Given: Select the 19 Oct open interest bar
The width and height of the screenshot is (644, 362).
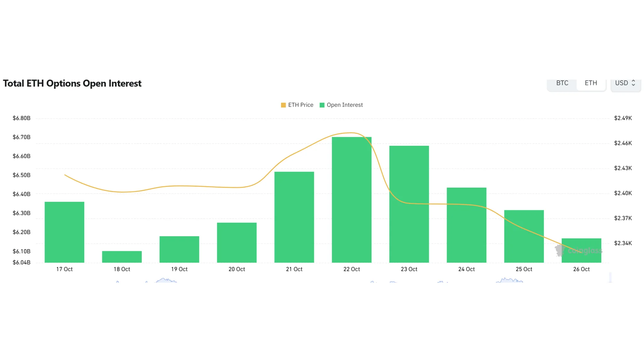Looking at the screenshot, I should 179,250.
